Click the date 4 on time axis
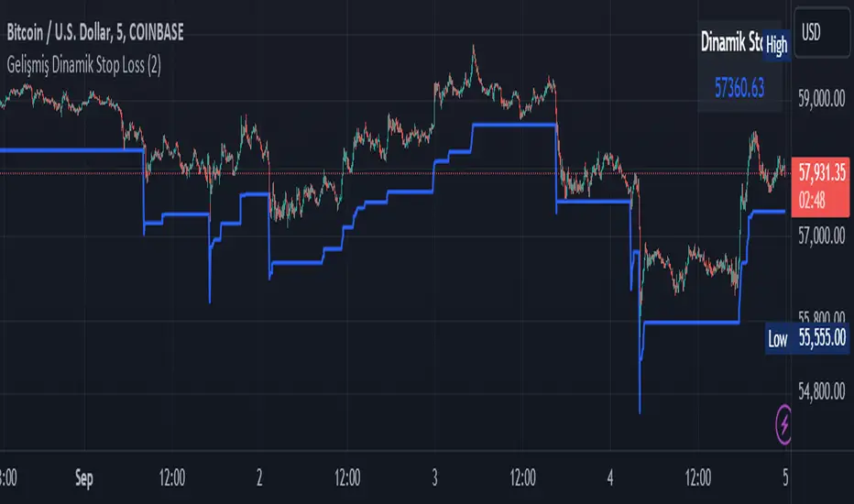Screen dimensions: 854x504 [x=610, y=477]
